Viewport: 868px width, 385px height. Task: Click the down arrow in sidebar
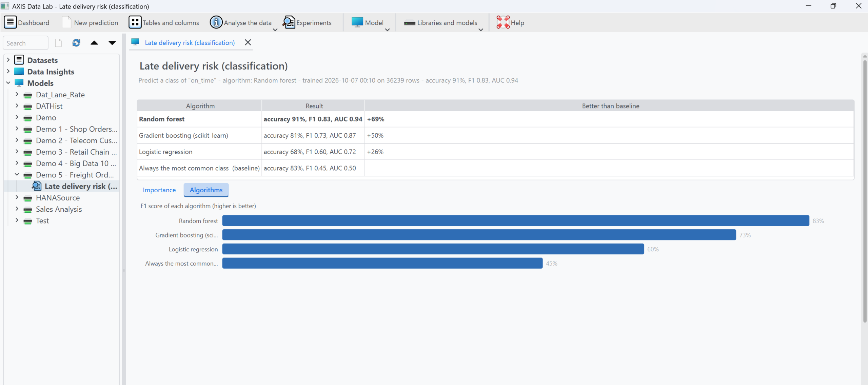[112, 43]
